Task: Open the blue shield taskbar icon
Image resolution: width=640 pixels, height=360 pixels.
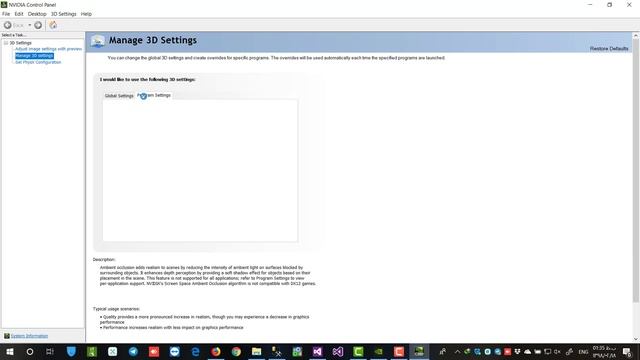Action: [71, 351]
